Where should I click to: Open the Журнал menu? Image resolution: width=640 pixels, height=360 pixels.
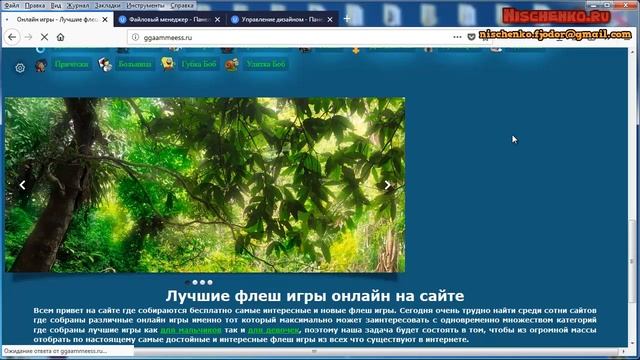[78, 5]
